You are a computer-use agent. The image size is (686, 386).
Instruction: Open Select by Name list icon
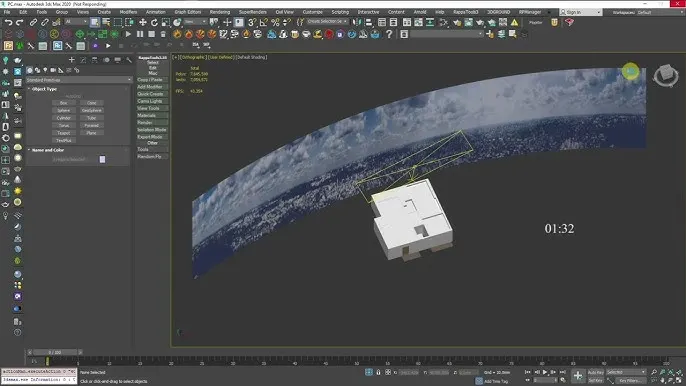(x=106, y=22)
